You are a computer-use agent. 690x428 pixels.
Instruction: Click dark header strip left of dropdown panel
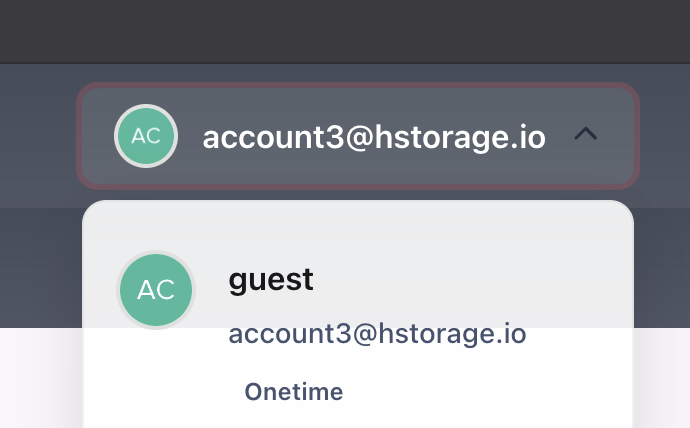pos(41,267)
